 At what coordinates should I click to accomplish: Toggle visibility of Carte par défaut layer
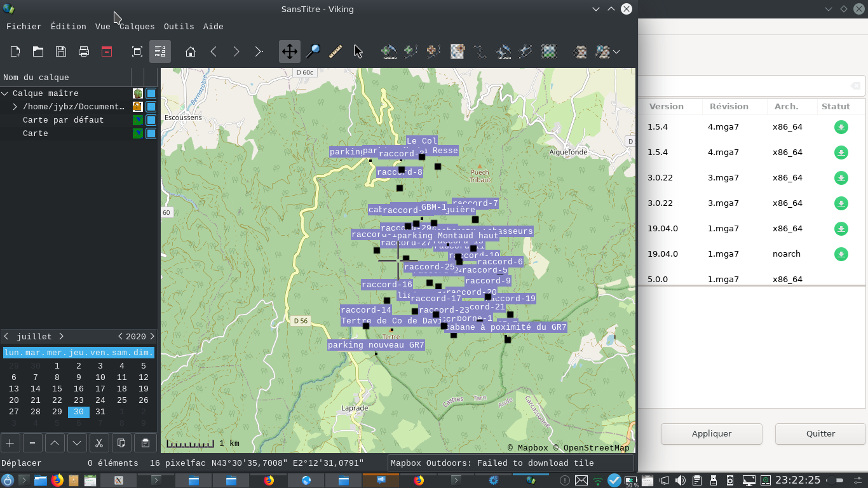coord(151,120)
